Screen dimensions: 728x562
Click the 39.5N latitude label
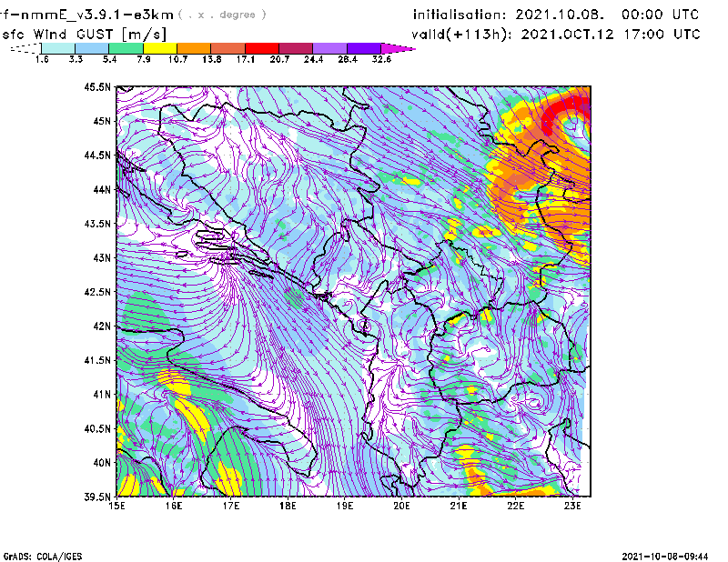pyautogui.click(x=97, y=497)
